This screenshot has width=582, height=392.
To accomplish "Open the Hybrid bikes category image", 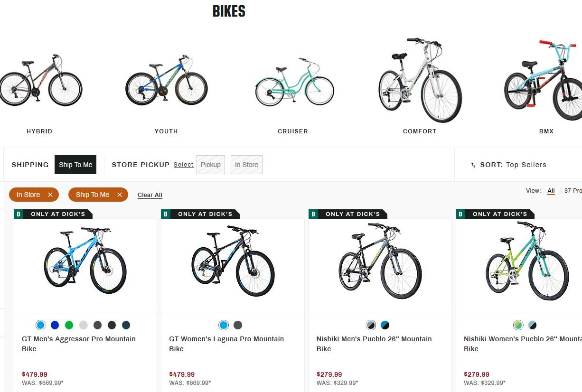I will (x=40, y=81).
